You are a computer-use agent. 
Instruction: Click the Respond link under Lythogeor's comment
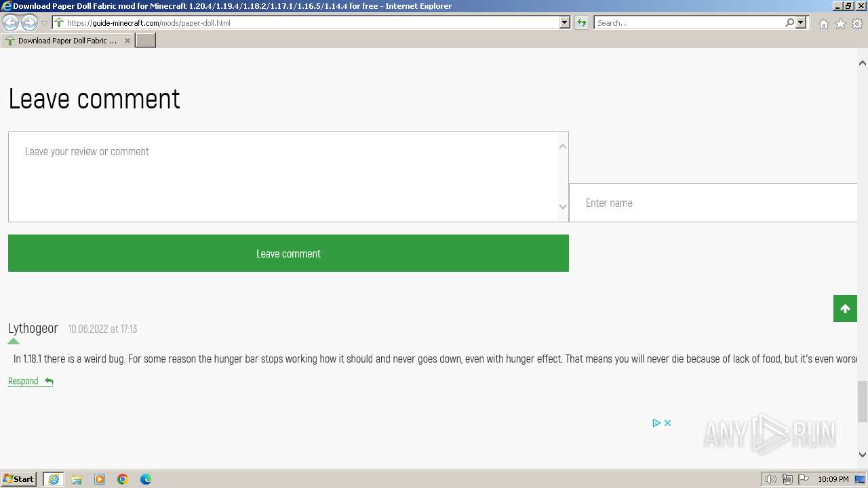coord(31,381)
